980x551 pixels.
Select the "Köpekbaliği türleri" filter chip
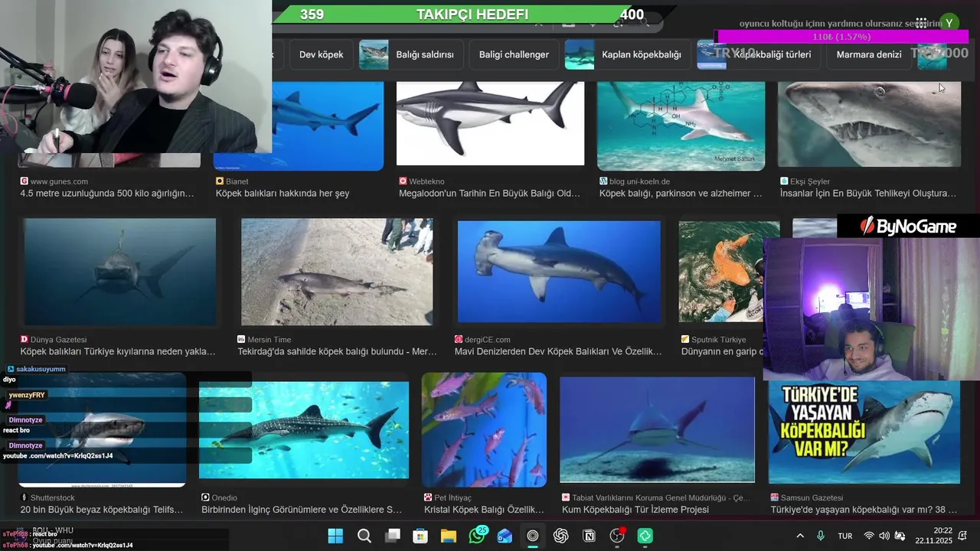[758, 54]
